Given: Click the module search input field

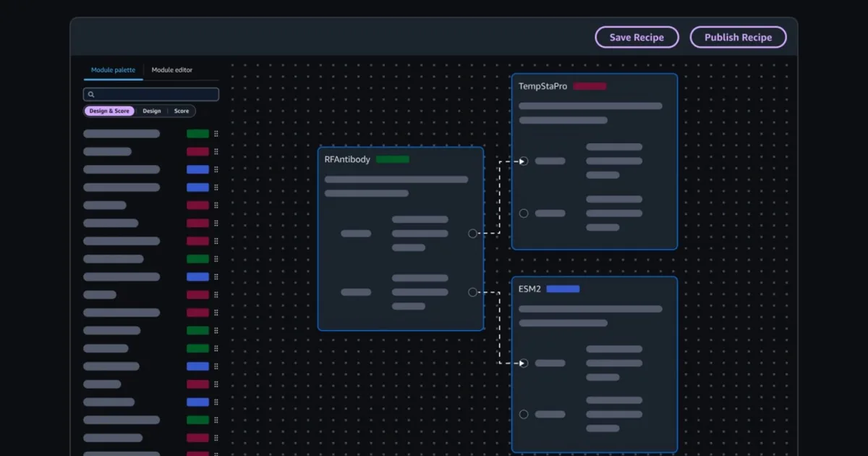Looking at the screenshot, I should (156, 95).
